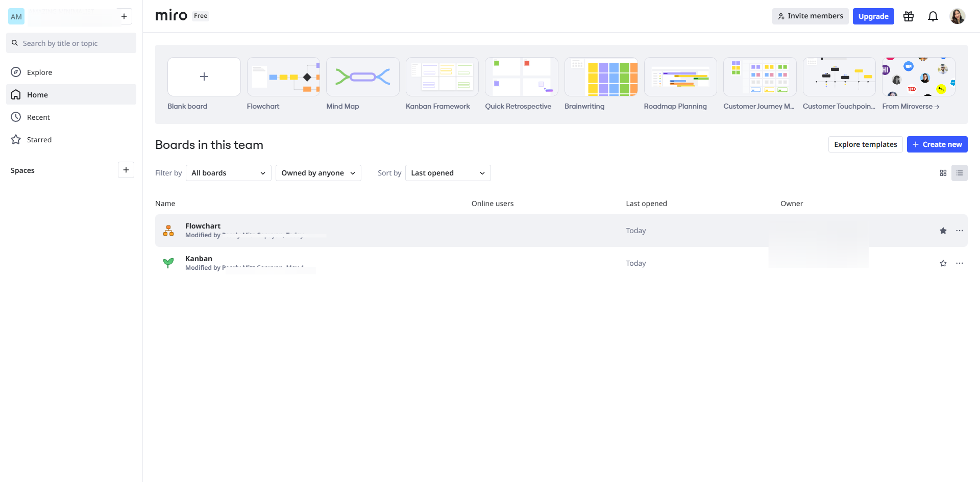Open notifications bell

click(x=933, y=16)
